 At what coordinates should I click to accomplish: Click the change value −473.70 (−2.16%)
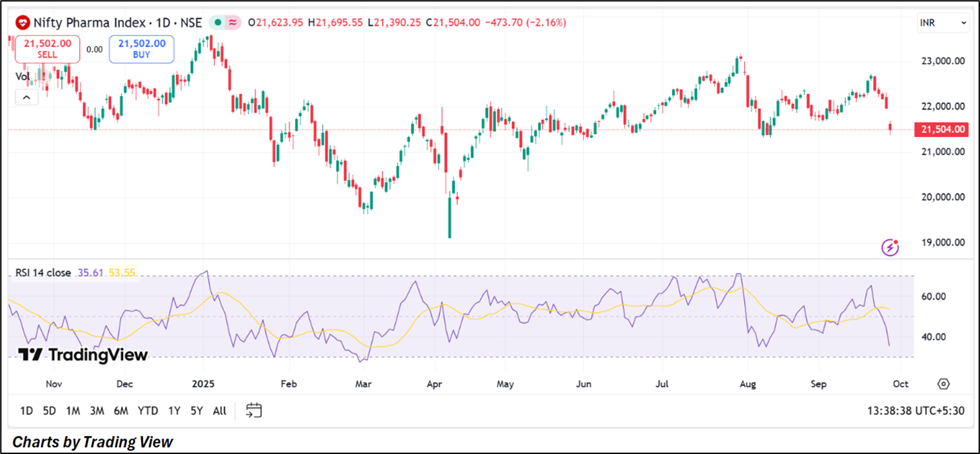coord(525,22)
